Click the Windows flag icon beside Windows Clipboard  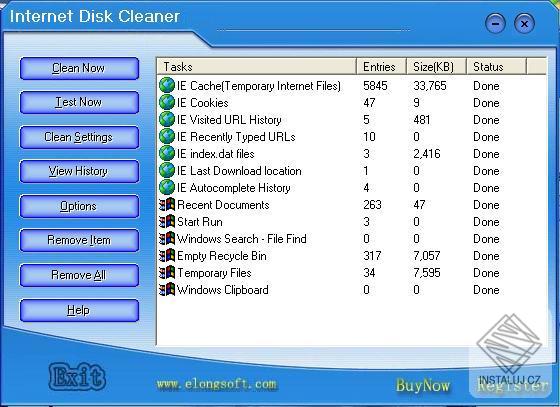pos(167,290)
